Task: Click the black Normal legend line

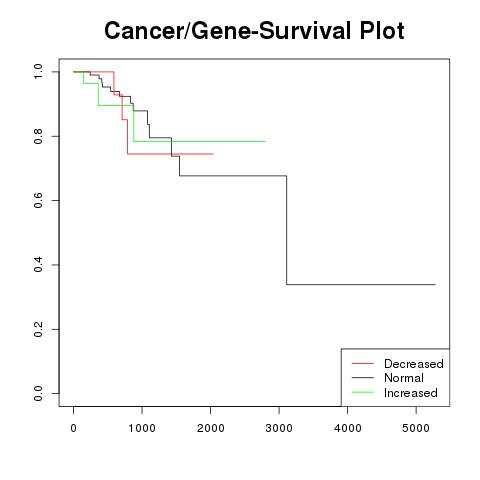Action: click(x=363, y=378)
